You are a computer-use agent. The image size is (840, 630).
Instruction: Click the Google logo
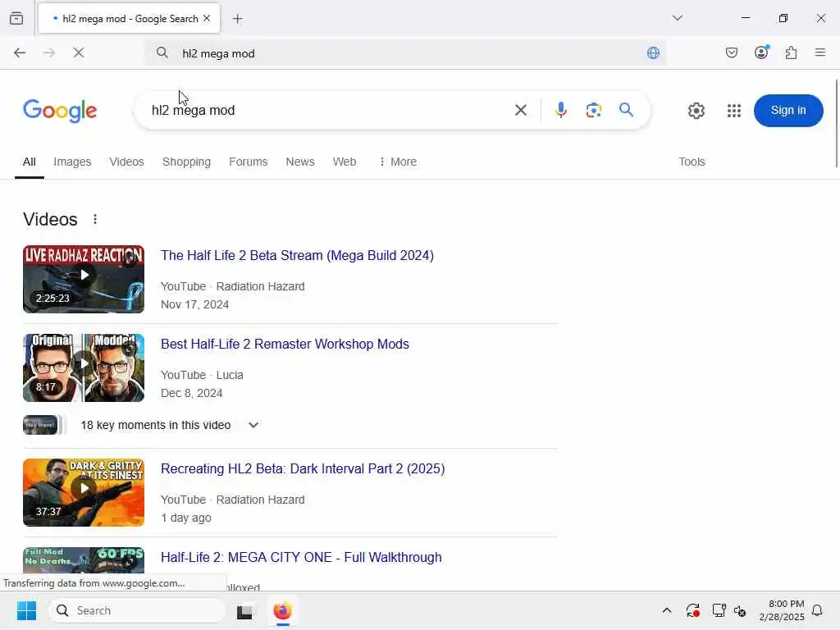coord(60,111)
